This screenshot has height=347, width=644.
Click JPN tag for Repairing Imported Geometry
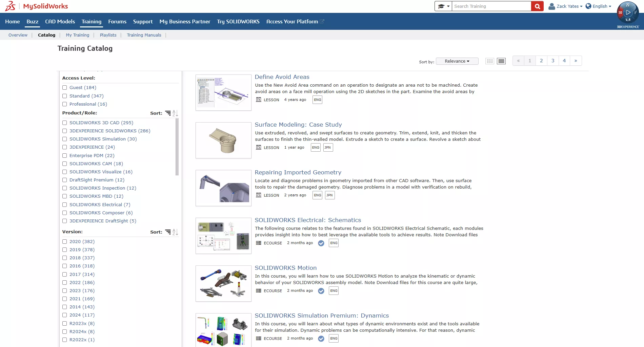330,195
